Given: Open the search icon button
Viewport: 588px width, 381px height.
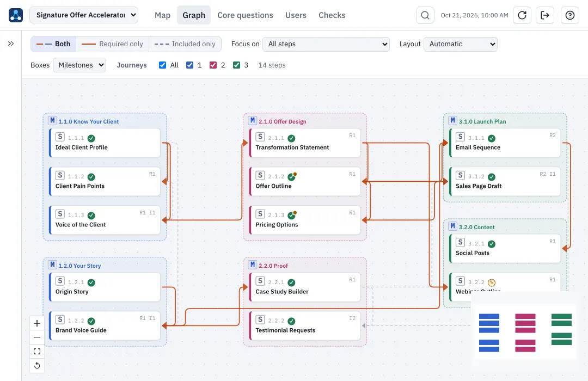Looking at the screenshot, I should (x=425, y=15).
